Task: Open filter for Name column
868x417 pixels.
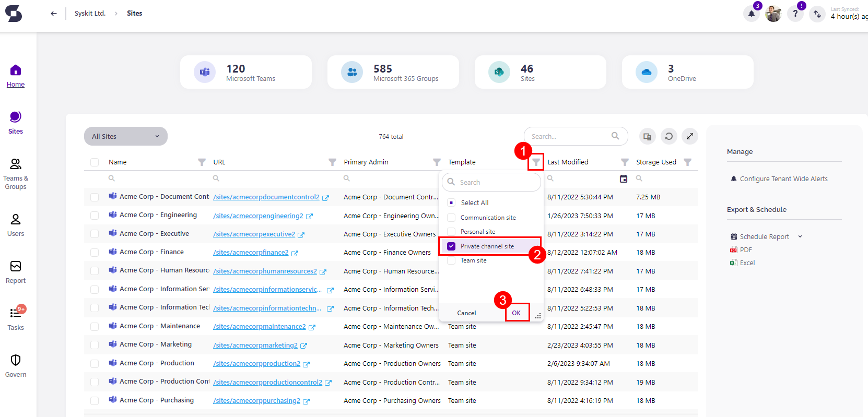Action: (202, 162)
